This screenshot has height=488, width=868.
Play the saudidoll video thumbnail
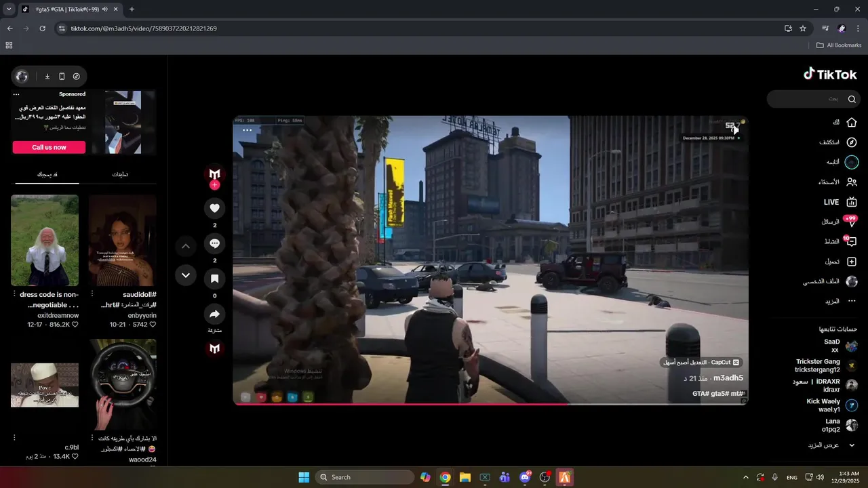(123, 241)
